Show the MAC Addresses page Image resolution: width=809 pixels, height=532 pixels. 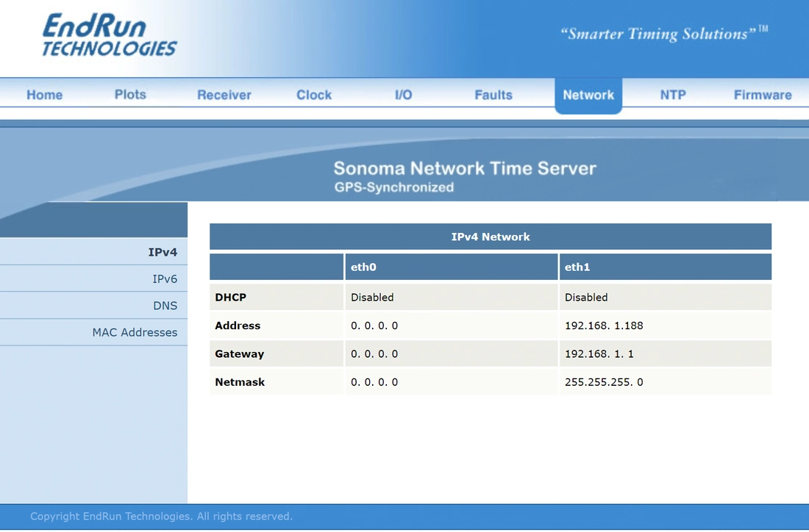point(93,332)
